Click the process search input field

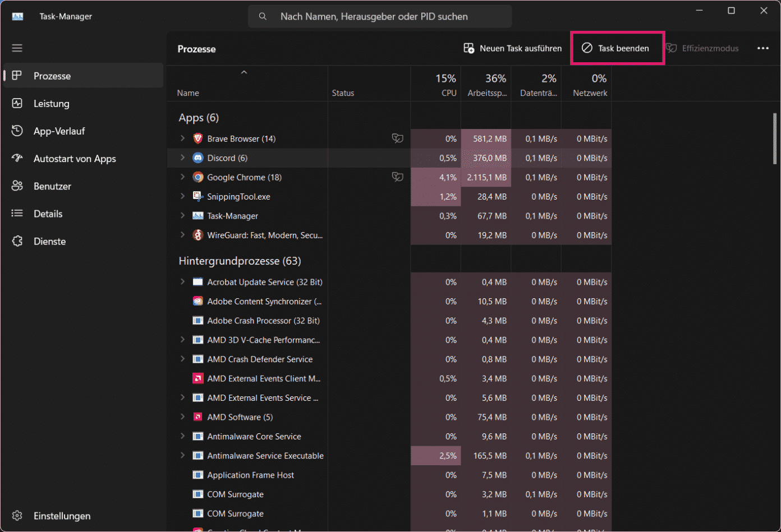[x=379, y=17]
